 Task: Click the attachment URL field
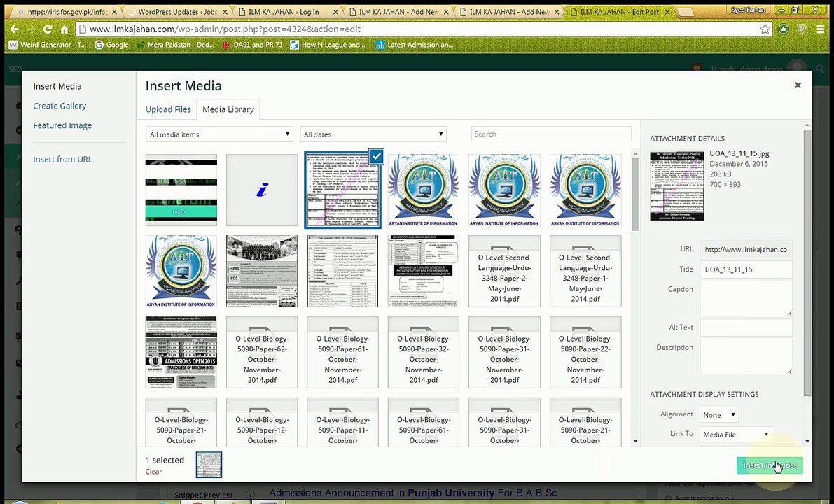pyautogui.click(x=746, y=249)
